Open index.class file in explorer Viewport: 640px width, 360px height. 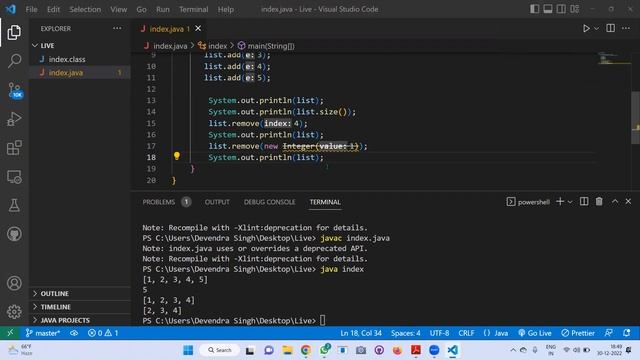point(80,59)
